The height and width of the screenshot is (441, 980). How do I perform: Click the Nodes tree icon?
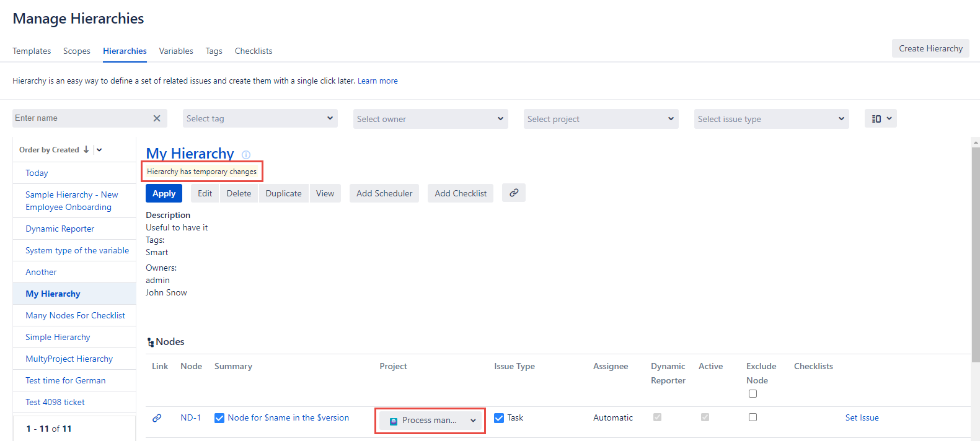150,343
